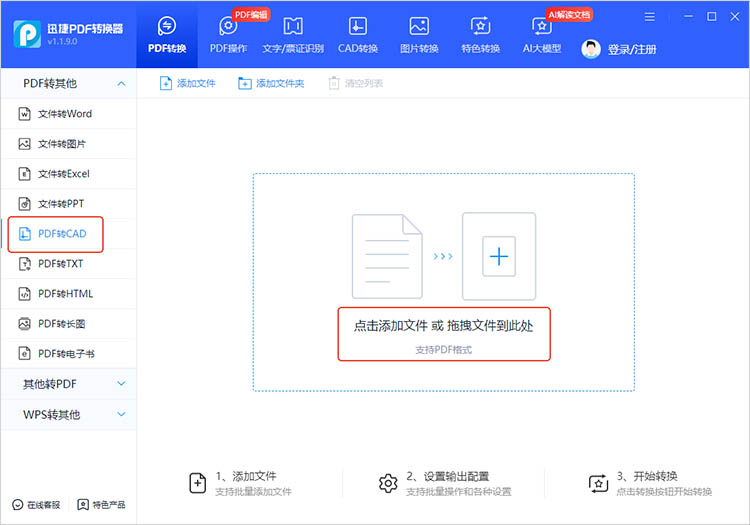This screenshot has width=750, height=525.
Task: Open 特色转换 star icon
Action: (x=480, y=27)
